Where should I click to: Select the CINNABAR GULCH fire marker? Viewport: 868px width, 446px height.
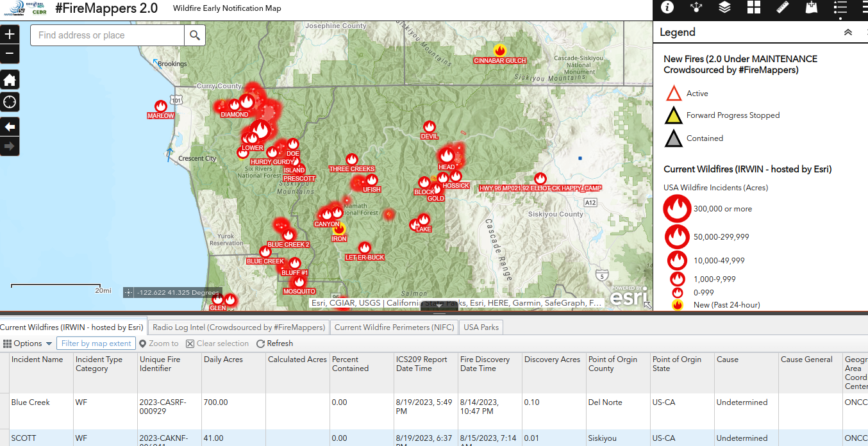coord(499,50)
